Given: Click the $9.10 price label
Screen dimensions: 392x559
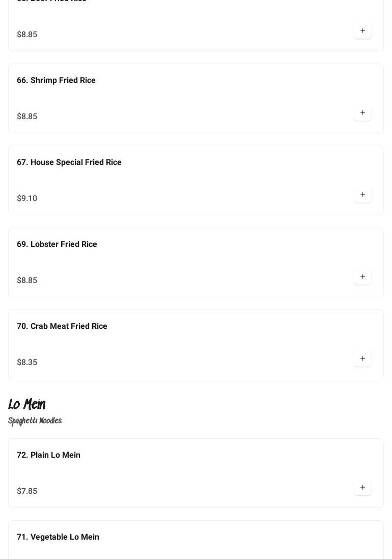Looking at the screenshot, I should point(27,199).
